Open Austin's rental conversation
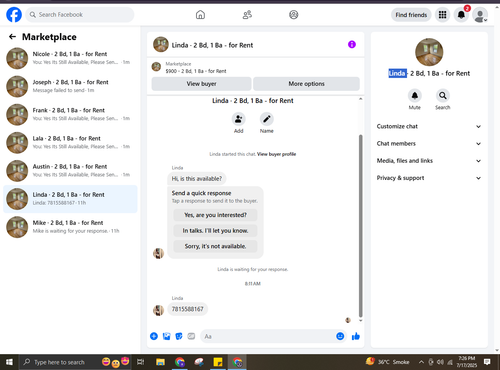The image size is (500, 370). tap(70, 171)
